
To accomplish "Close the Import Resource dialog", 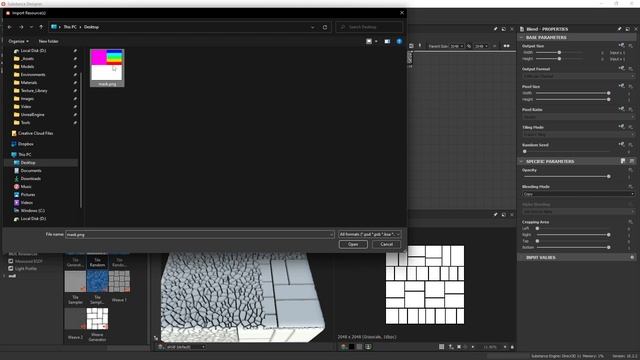I will click(402, 13).
